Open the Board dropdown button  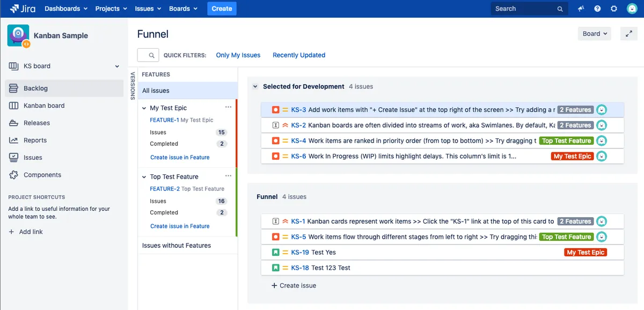[x=595, y=34]
